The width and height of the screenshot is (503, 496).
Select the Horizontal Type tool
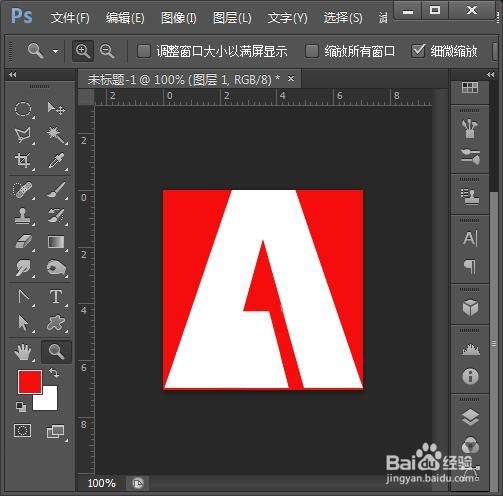(56, 296)
